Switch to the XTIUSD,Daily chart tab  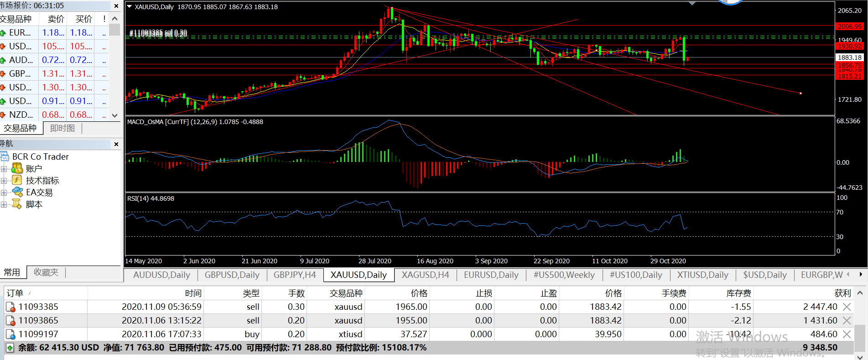pyautogui.click(x=702, y=275)
